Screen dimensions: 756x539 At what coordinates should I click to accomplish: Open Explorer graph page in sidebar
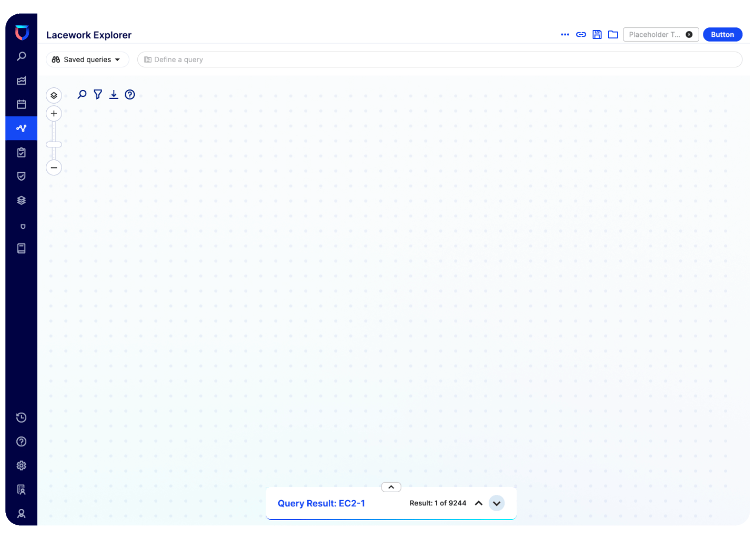pos(21,128)
